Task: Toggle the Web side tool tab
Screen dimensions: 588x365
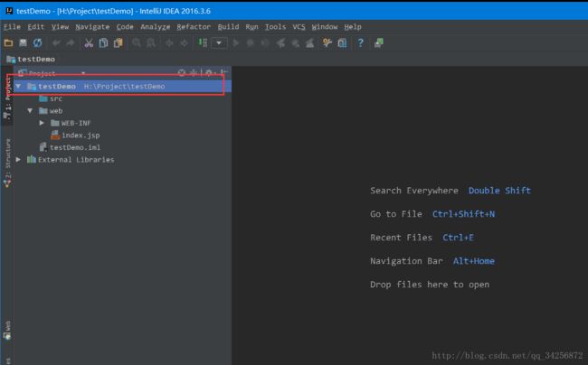Action: click(7, 330)
